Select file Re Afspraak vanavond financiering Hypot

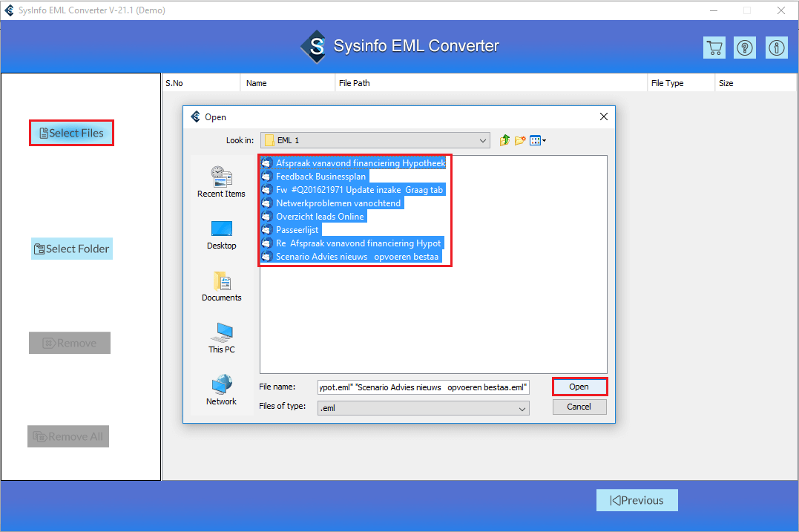pos(352,243)
